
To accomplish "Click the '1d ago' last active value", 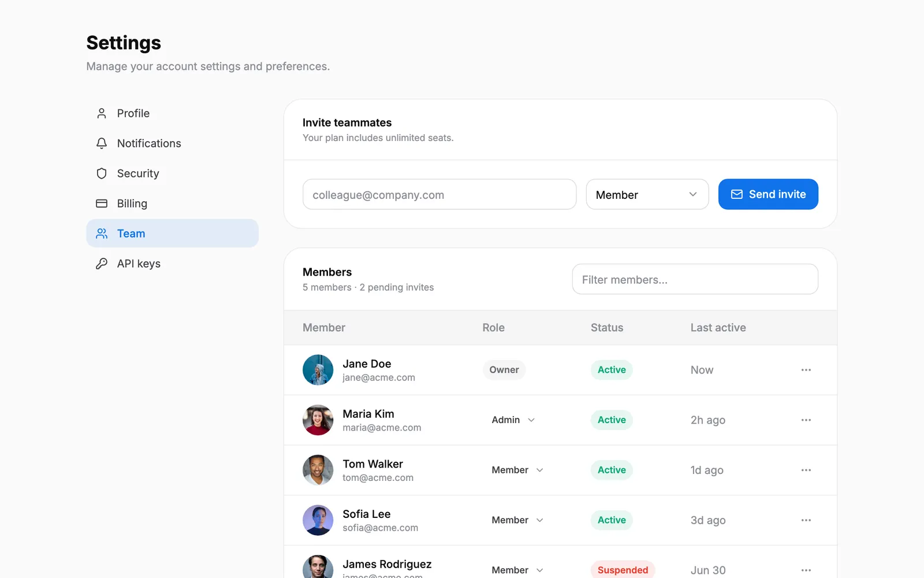I will 707,470.
